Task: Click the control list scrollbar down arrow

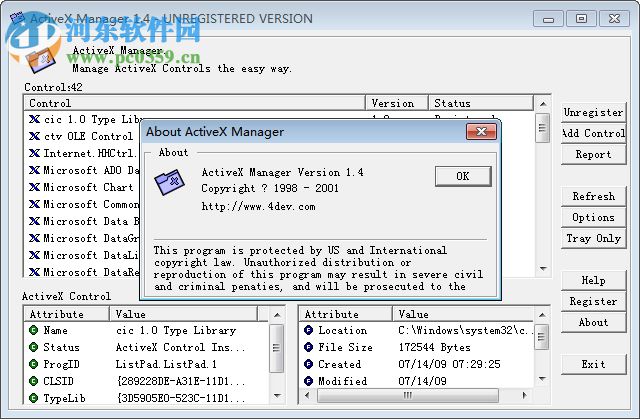Action: (x=543, y=268)
